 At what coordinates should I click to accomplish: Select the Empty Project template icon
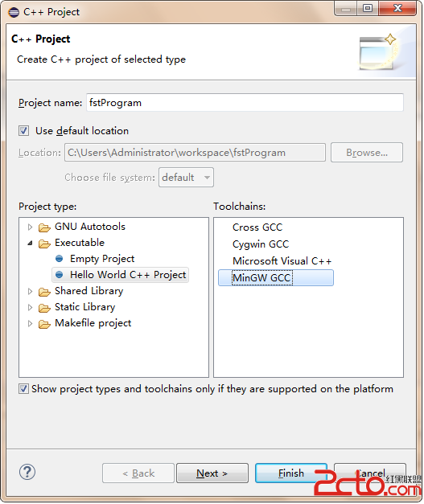coord(60,258)
